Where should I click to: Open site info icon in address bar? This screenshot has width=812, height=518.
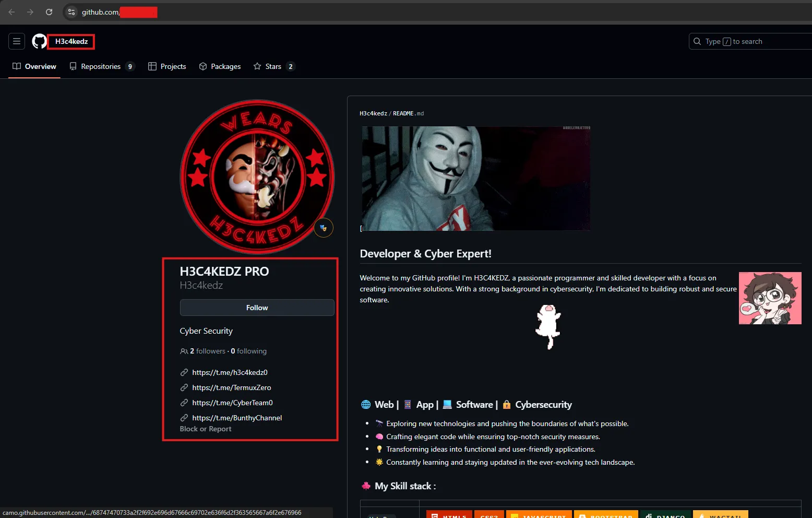pos(71,12)
